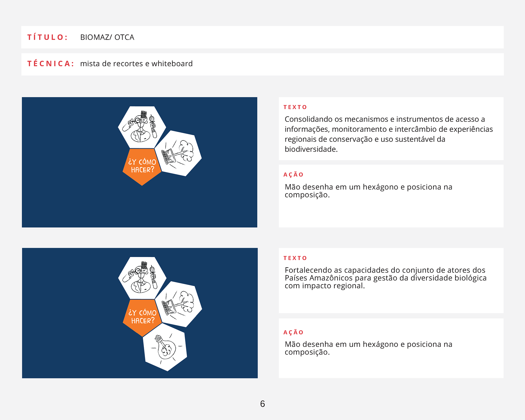Image resolution: width=525 pixels, height=420 pixels.
Task: Click the paragraph starting 'Consolidando os mecanismos'
Action: coord(388,134)
